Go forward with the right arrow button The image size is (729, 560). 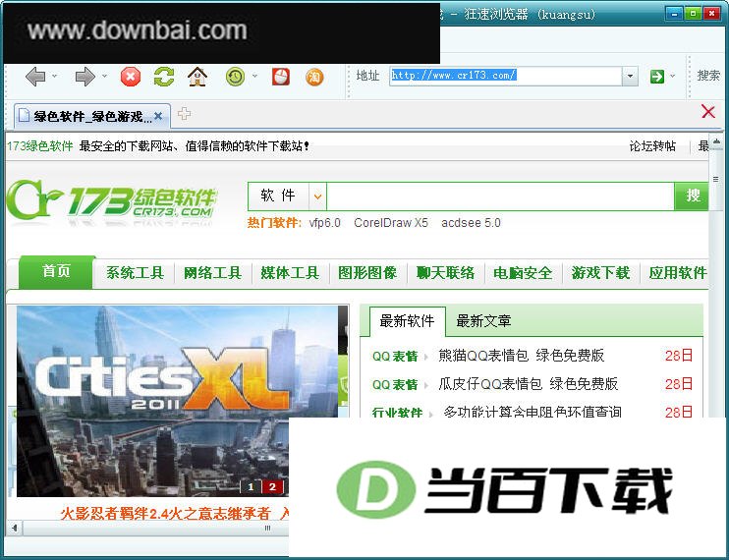pyautogui.click(x=85, y=77)
